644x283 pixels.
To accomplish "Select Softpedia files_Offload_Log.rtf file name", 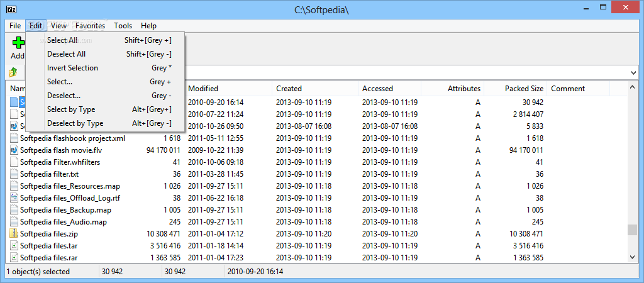I will tap(70, 198).
